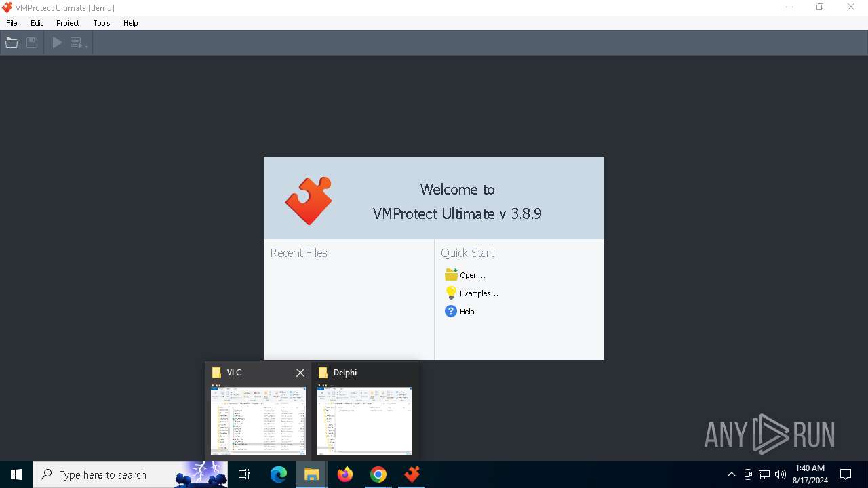Close the VLC explorer window preview
Viewport: 868px width, 488px height.
[300, 373]
